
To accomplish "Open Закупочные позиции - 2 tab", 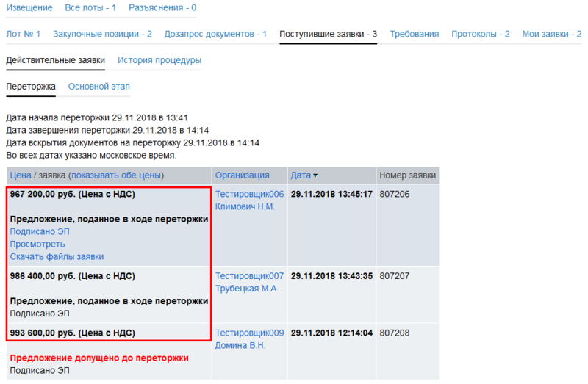I will (102, 34).
